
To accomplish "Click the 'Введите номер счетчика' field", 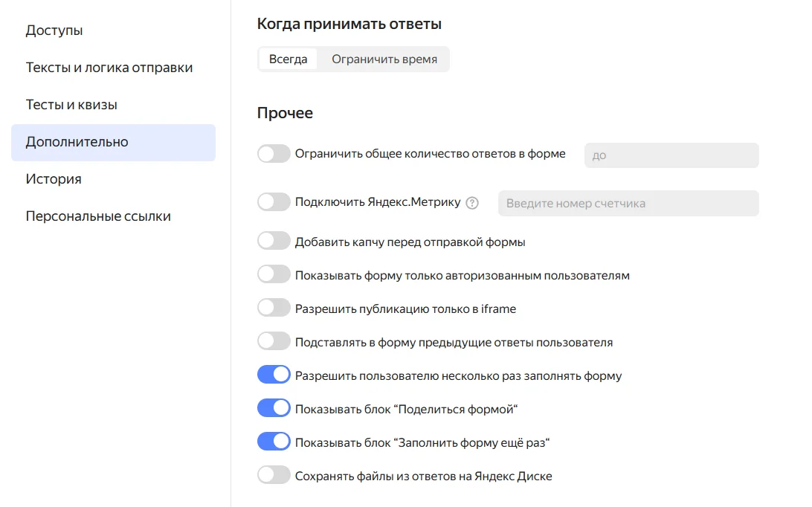I will [628, 203].
